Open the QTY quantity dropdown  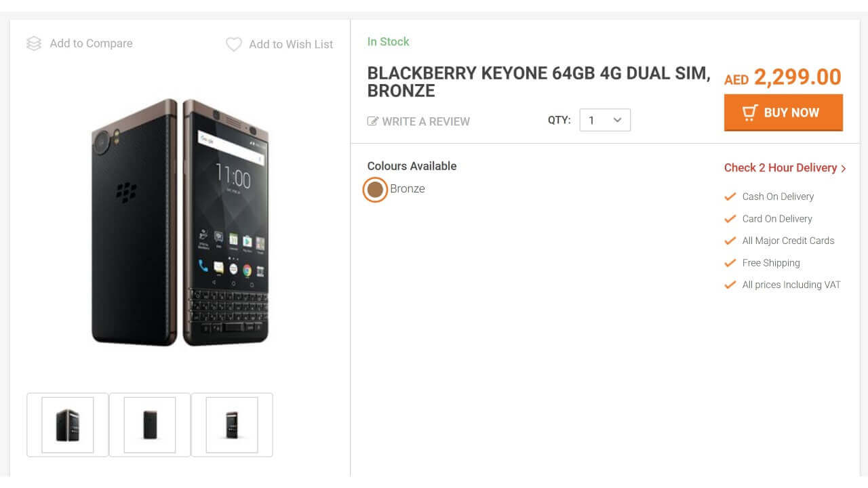[x=605, y=120]
